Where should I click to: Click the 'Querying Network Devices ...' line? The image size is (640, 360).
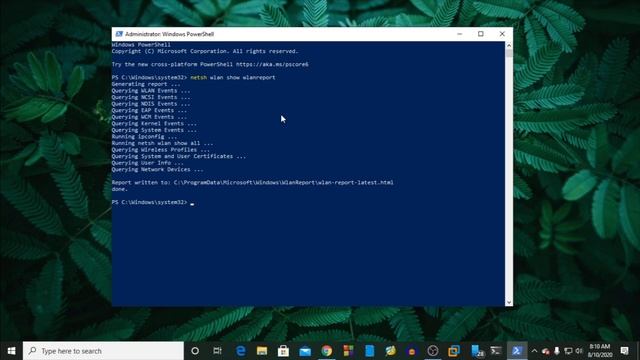157,169
